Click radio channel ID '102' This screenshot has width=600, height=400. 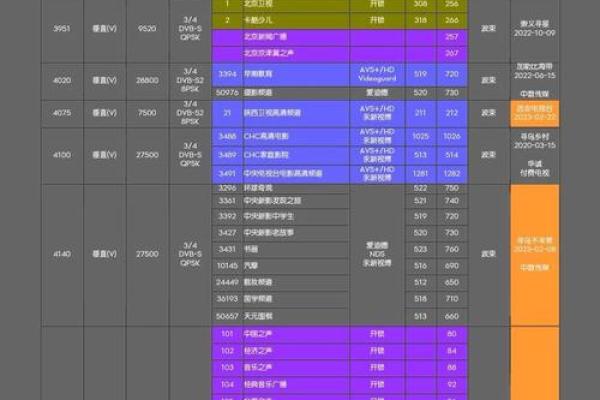(227, 351)
